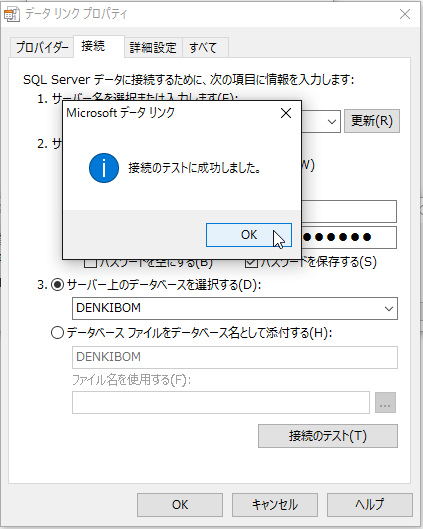Click the Data Link Properties title bar icon

click(11, 15)
